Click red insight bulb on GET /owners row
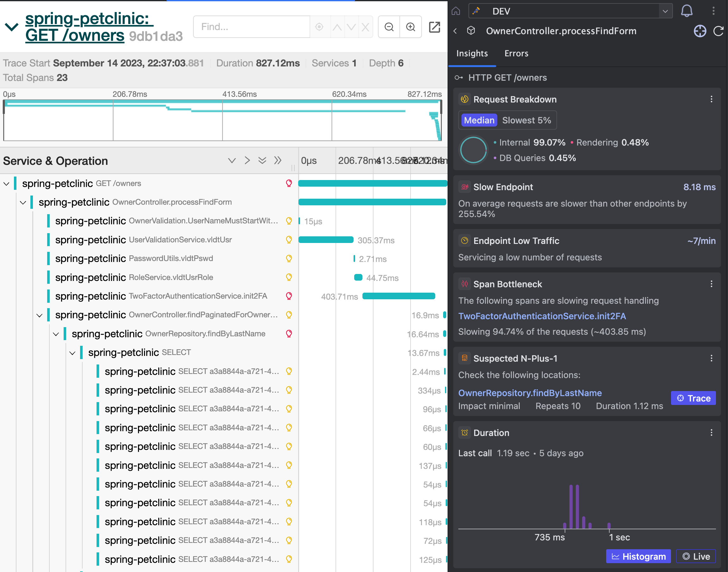This screenshot has height=572, width=728. click(289, 183)
